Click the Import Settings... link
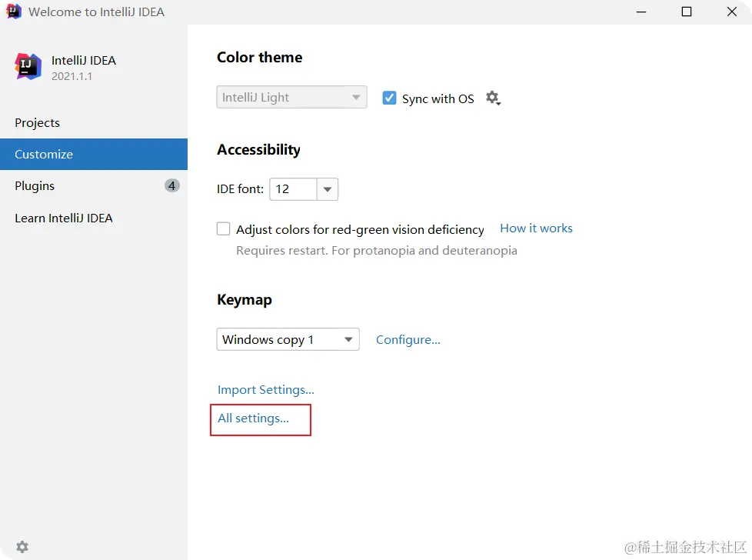Screen dimensions: 752x560 [x=266, y=390]
